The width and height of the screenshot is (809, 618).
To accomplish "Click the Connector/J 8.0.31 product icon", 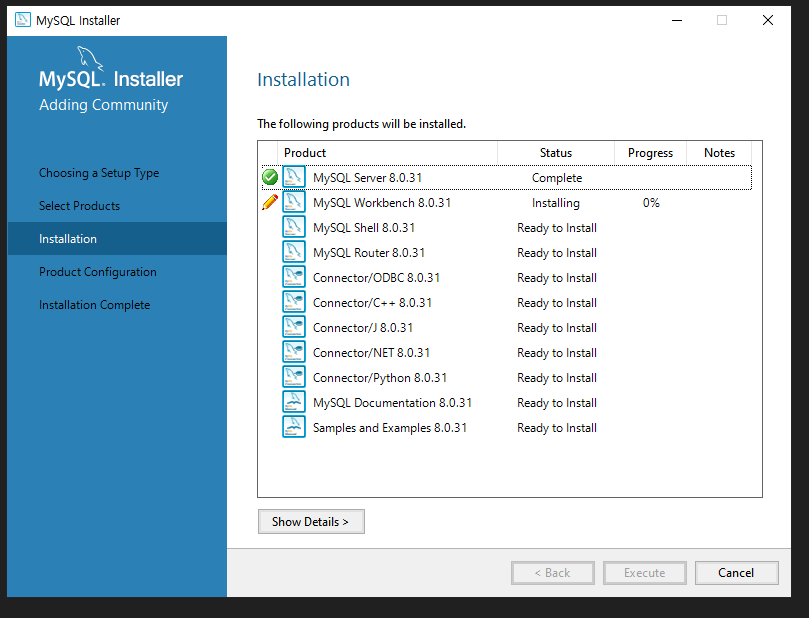I will pos(294,328).
